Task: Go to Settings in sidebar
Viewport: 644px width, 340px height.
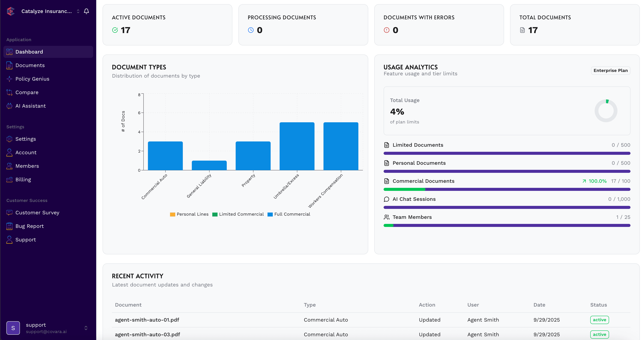Action: [26, 139]
